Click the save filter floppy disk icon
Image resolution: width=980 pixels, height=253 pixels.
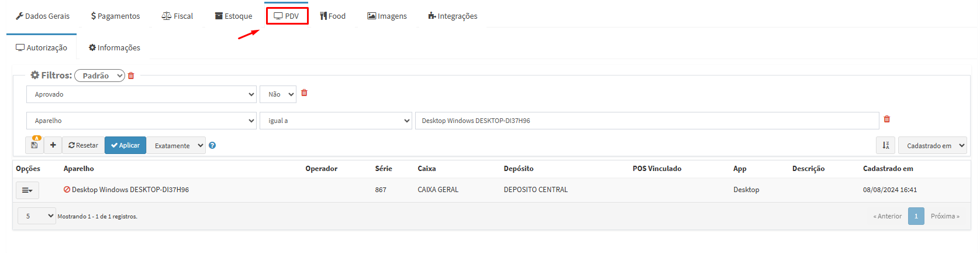tap(34, 145)
